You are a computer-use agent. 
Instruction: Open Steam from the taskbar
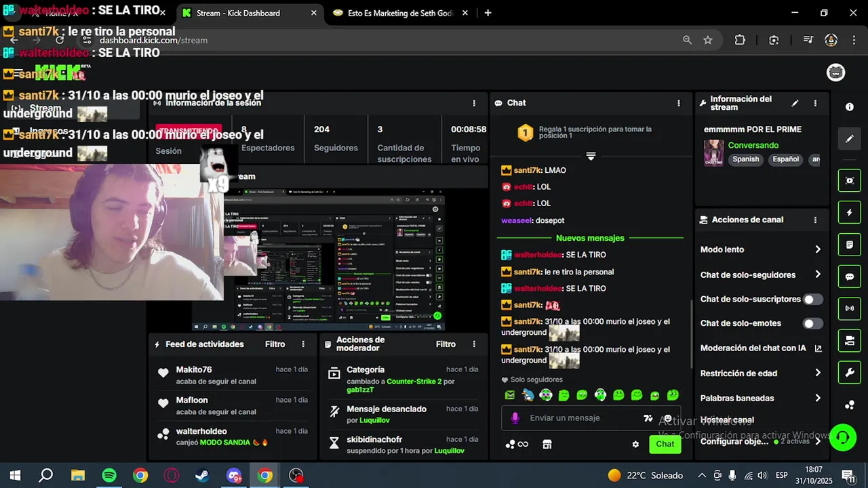click(x=202, y=475)
